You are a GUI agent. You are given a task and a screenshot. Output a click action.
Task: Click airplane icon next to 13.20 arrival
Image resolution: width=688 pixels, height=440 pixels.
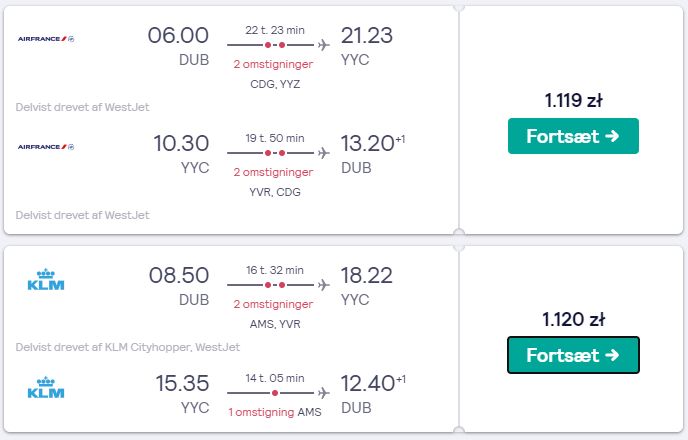[324, 153]
